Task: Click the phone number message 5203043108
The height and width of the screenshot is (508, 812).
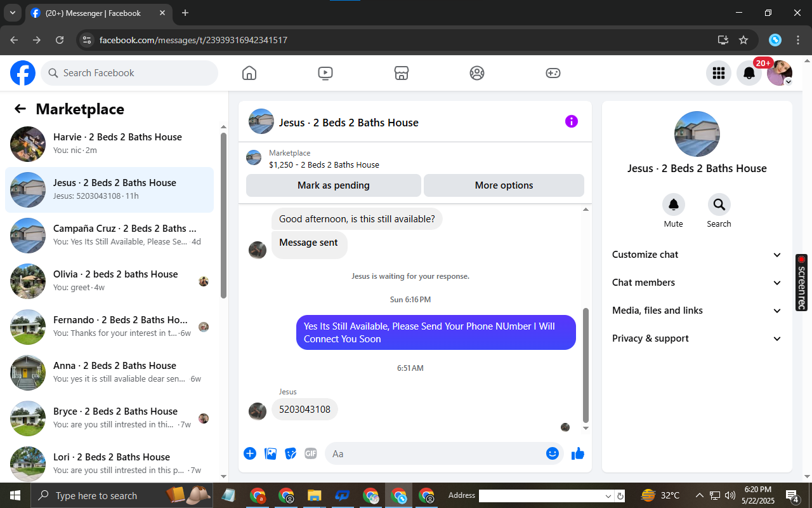Action: (305, 410)
